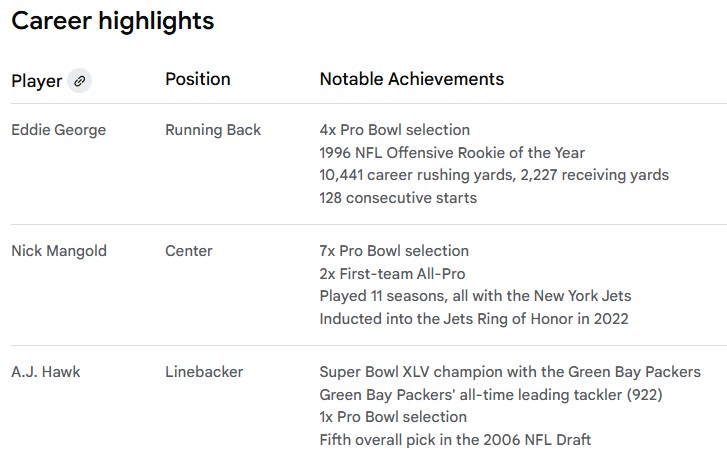Select the Center position cell

coord(189,251)
